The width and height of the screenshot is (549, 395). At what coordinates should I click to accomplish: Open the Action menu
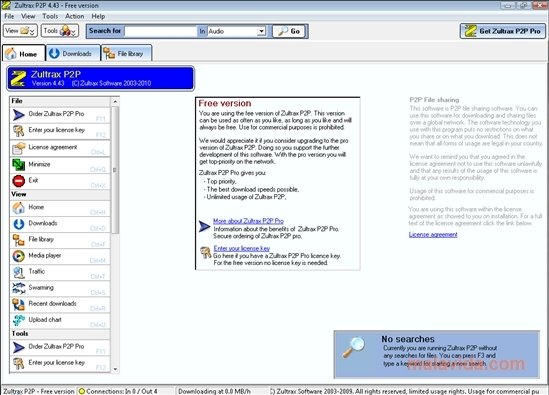(75, 16)
